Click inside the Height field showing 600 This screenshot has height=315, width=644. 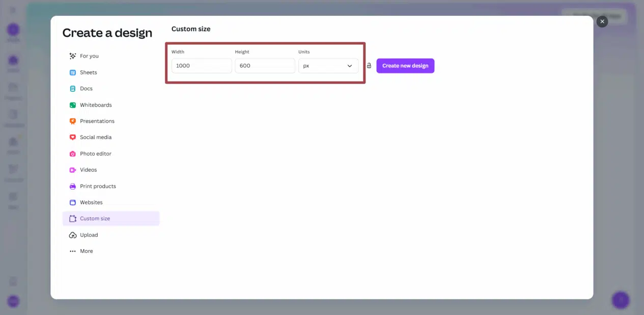pos(264,65)
